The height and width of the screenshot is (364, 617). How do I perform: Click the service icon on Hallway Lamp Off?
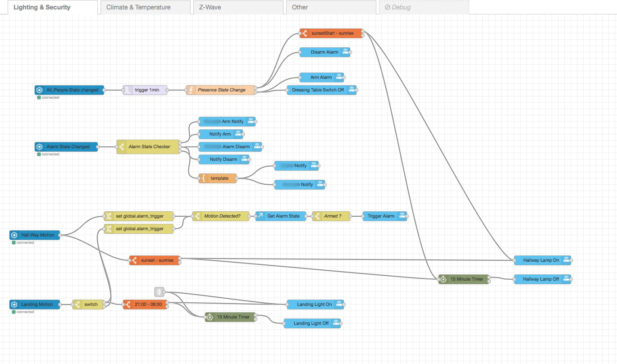pos(566,279)
